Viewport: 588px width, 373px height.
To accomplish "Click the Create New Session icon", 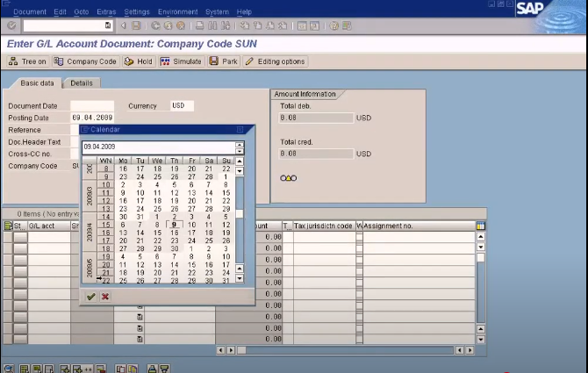I will click(302, 25).
